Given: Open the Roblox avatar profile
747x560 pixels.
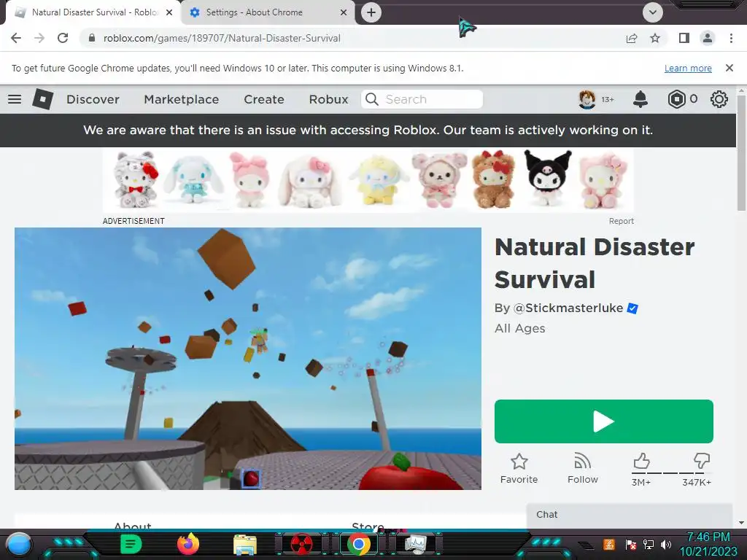Looking at the screenshot, I should click(x=587, y=99).
